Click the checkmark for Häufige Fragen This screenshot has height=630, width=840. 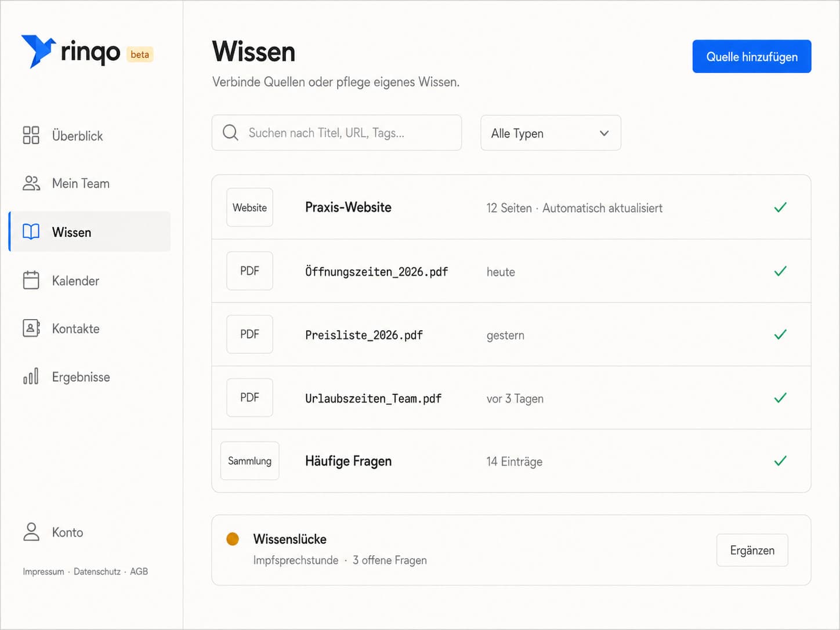click(x=780, y=461)
